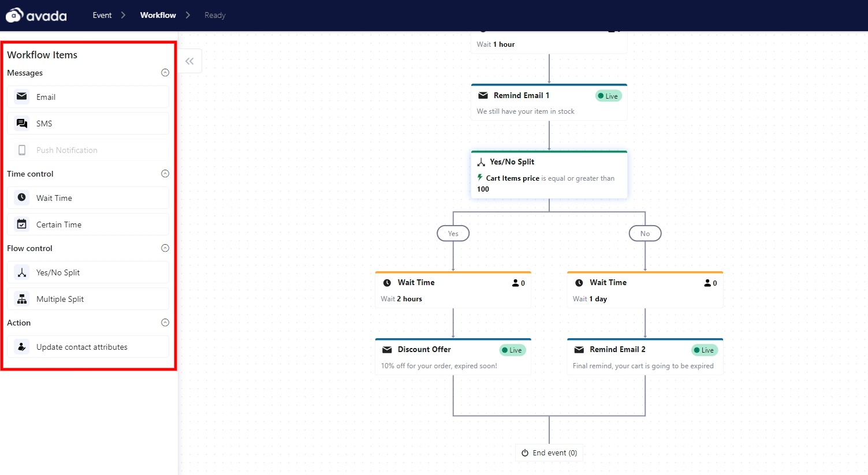Select the Yes branch label
The height and width of the screenshot is (475, 868).
point(453,234)
